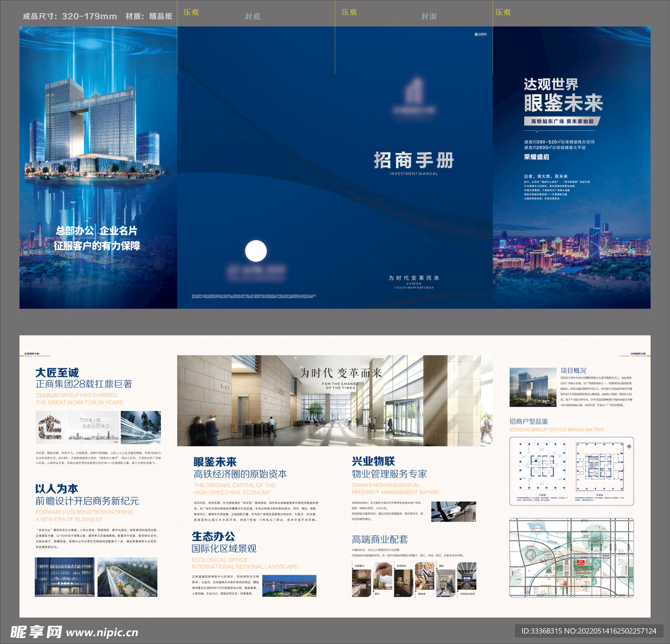
Task: Click the 兴业物联 heading
Action: pos(373,461)
